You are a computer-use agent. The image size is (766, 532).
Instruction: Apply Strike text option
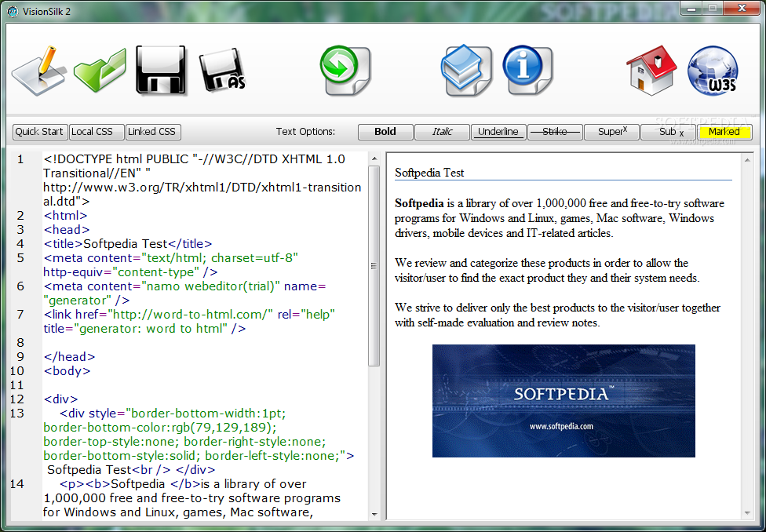pyautogui.click(x=555, y=132)
